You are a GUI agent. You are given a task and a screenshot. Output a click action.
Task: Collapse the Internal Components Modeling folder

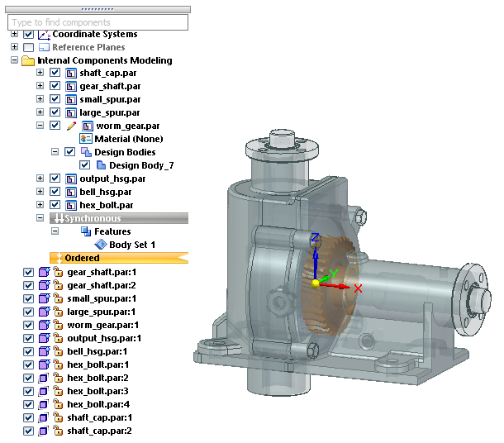tap(15, 60)
